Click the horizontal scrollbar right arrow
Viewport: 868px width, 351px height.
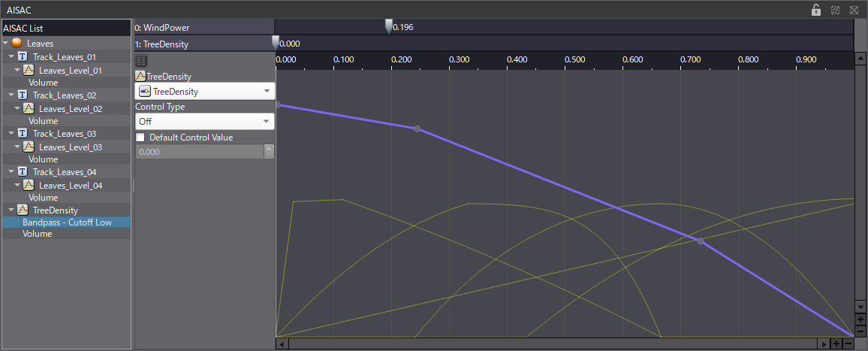pyautogui.click(x=824, y=344)
